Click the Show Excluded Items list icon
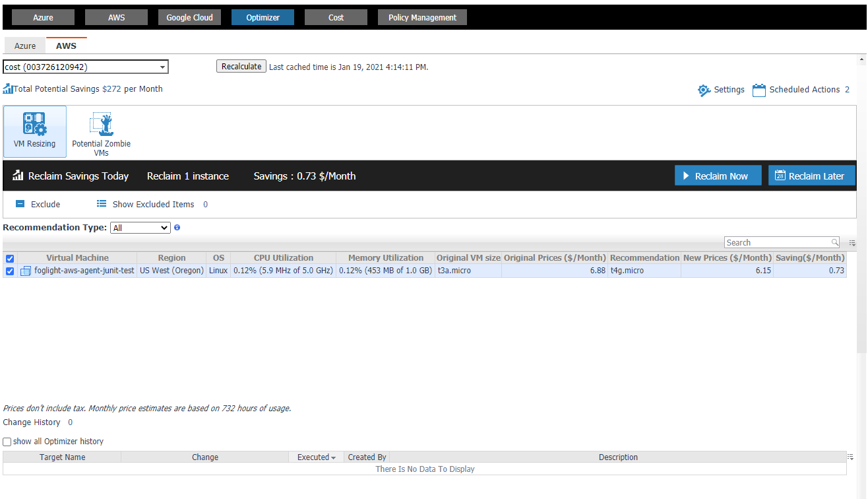 click(102, 204)
